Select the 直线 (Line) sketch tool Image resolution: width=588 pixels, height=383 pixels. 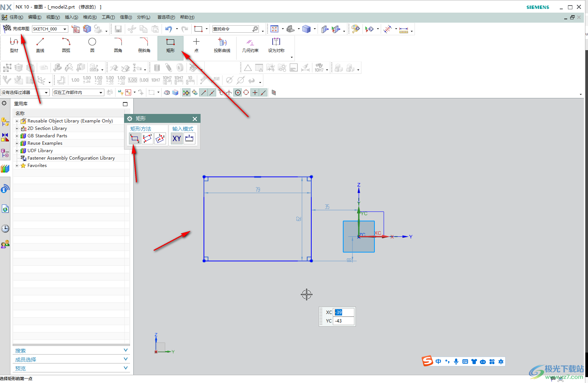click(40, 45)
